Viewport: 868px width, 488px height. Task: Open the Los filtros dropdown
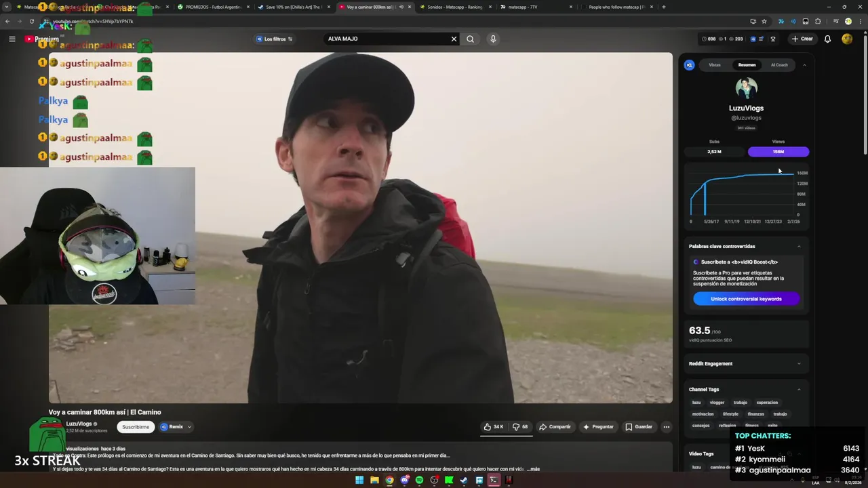(274, 39)
